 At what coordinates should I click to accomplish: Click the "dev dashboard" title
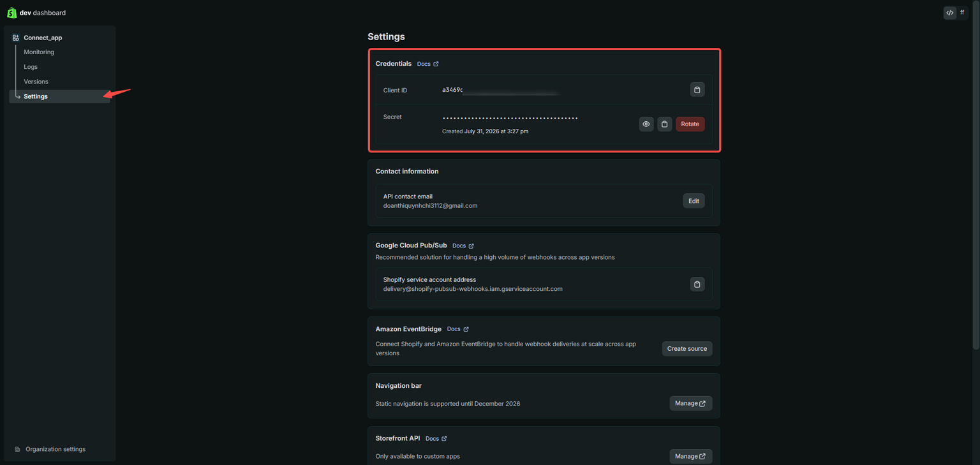coord(43,13)
